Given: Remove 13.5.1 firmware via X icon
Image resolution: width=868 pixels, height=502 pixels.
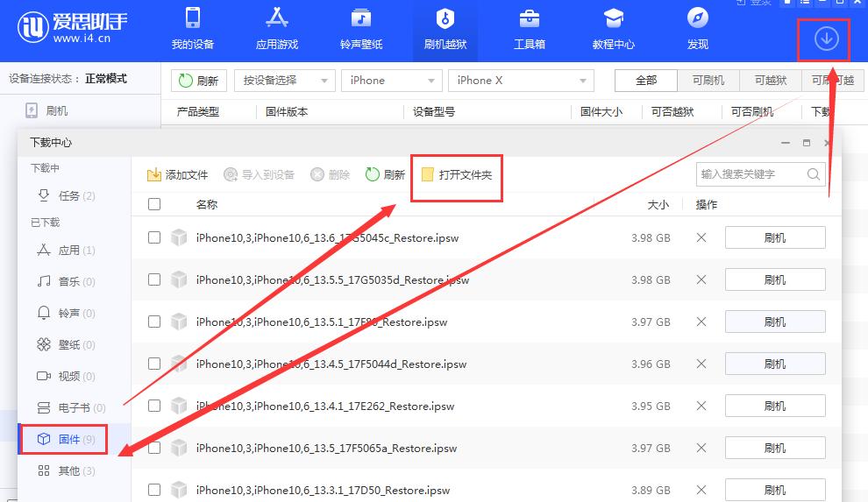Looking at the screenshot, I should tap(701, 322).
